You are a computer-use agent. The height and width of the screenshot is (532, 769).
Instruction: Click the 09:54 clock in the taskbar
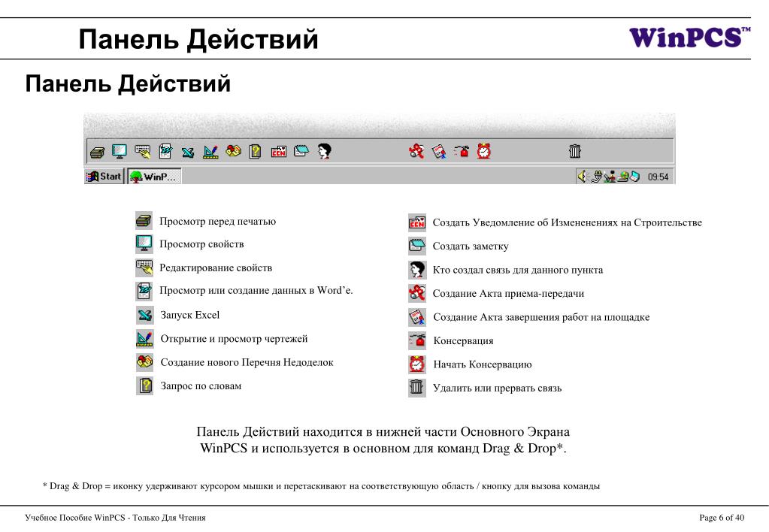(x=658, y=177)
